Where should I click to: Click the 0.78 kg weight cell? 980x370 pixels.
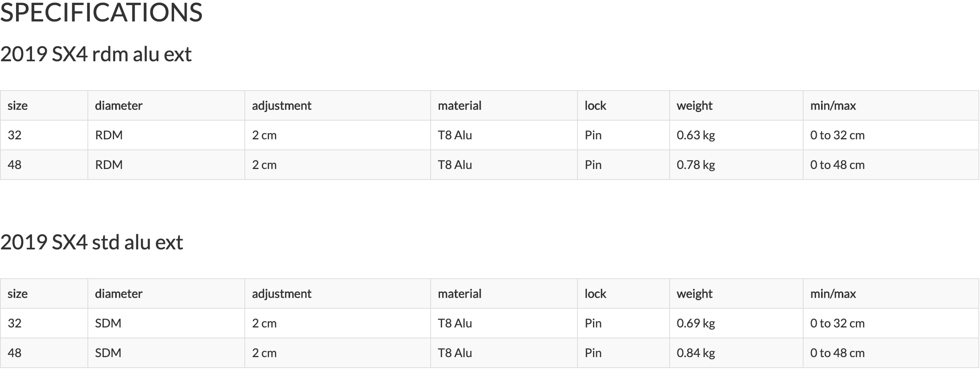tap(696, 165)
